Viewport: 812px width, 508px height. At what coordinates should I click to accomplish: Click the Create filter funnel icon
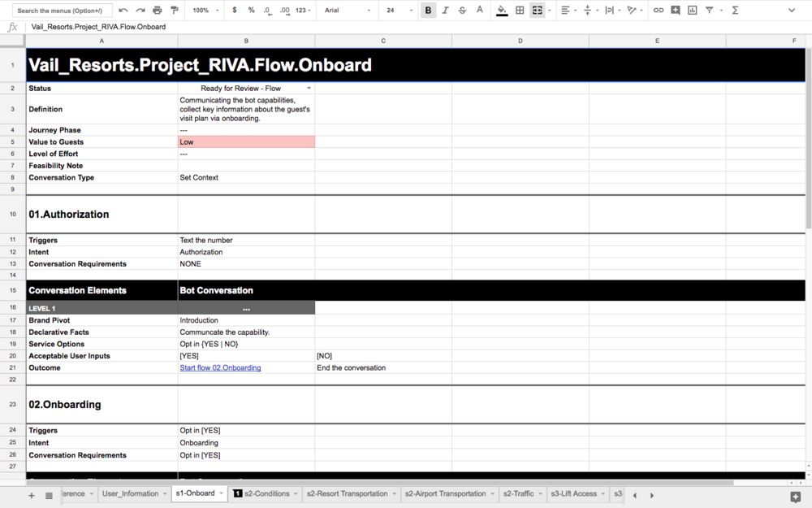pyautogui.click(x=710, y=11)
